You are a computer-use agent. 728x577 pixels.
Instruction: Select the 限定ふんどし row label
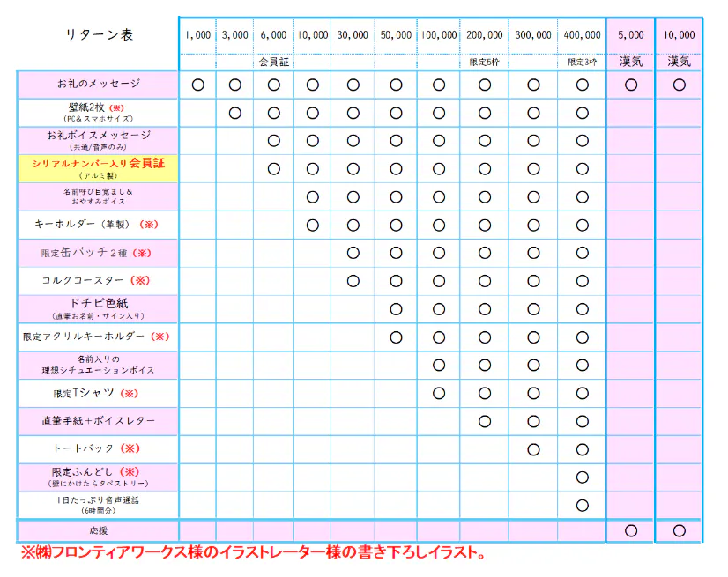click(x=98, y=477)
